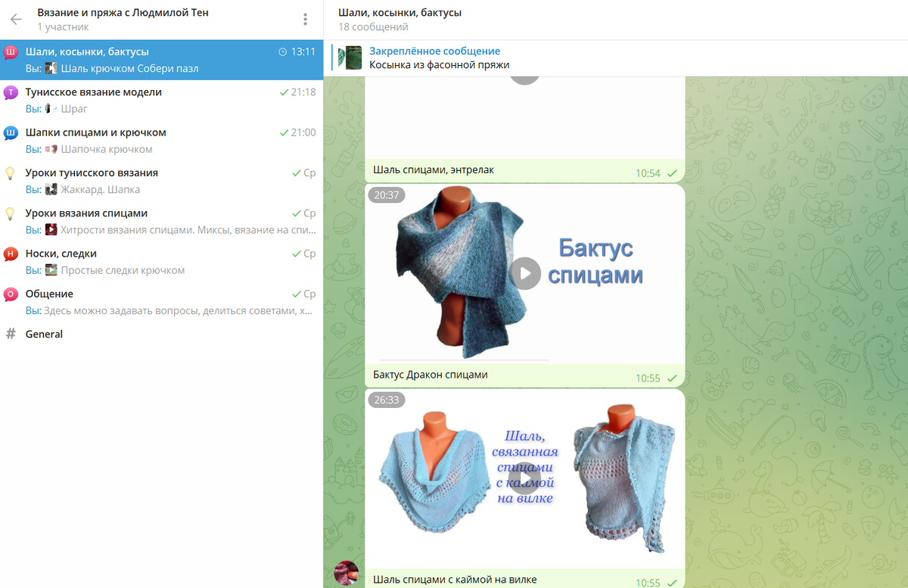The image size is (908, 588).
Task: Open the General topic
Action: [x=161, y=334]
